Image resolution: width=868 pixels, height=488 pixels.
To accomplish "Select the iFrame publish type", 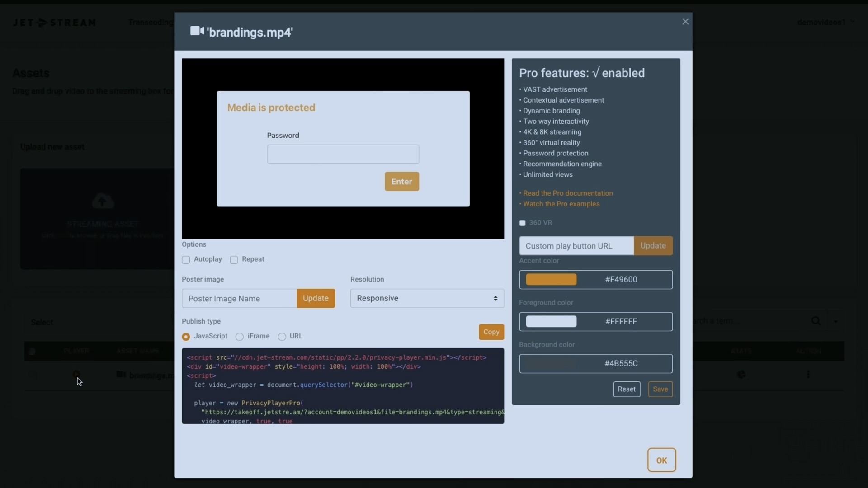I will pyautogui.click(x=240, y=337).
